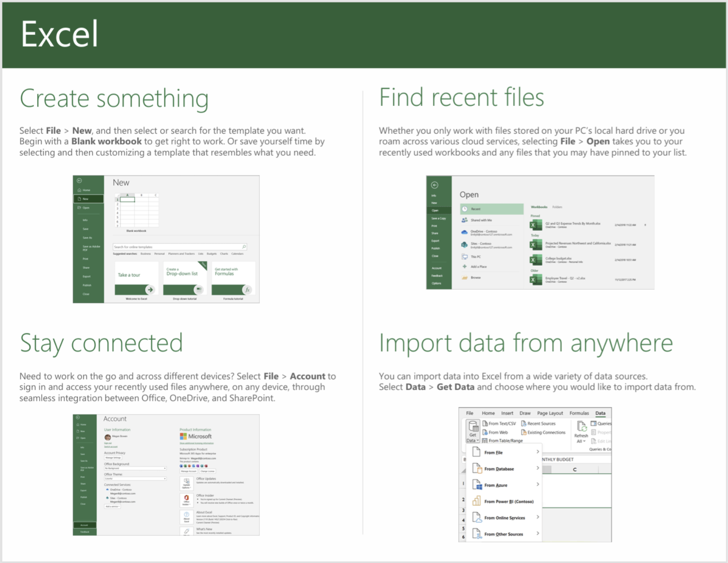Expand the From Other Sources submenu arrow
This screenshot has height=563, width=728.
(538, 534)
